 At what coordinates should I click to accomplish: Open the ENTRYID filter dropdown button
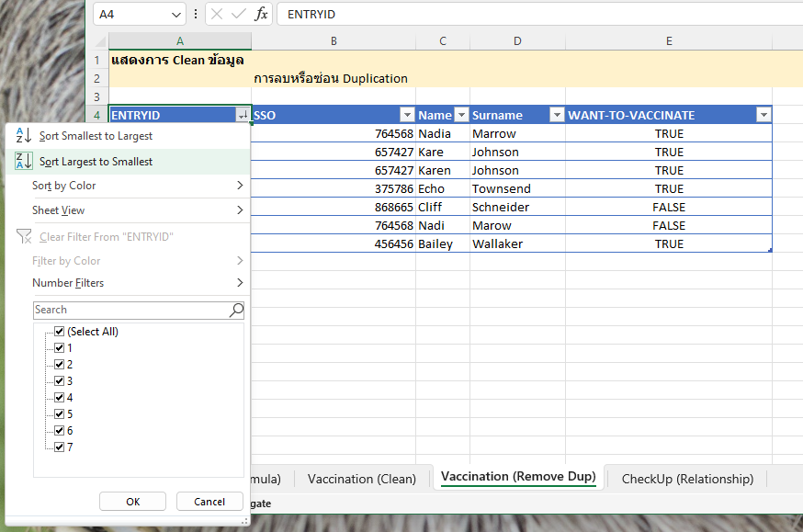click(243, 115)
